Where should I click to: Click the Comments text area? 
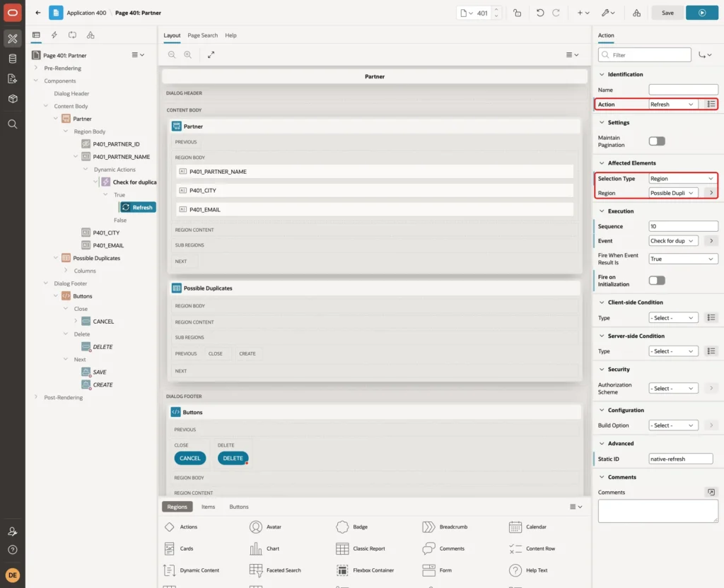658,512
